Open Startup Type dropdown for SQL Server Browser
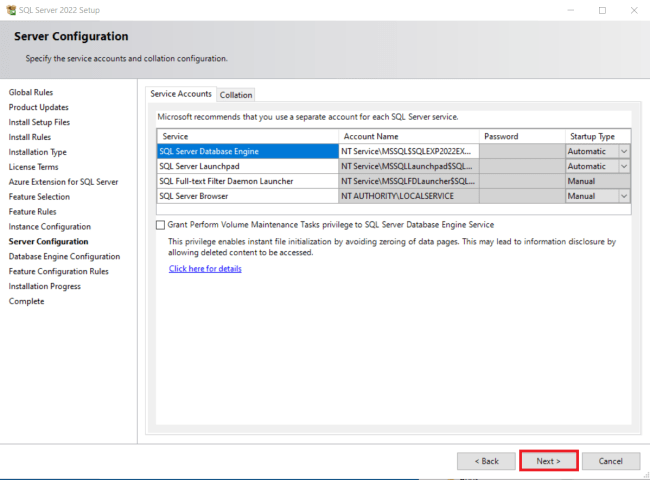Screen dimensions: 650x480 [624, 196]
